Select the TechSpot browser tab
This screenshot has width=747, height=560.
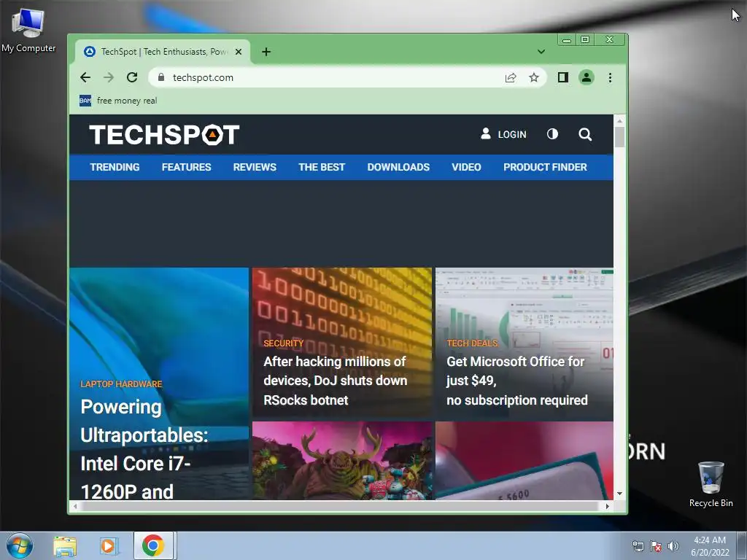click(162, 52)
